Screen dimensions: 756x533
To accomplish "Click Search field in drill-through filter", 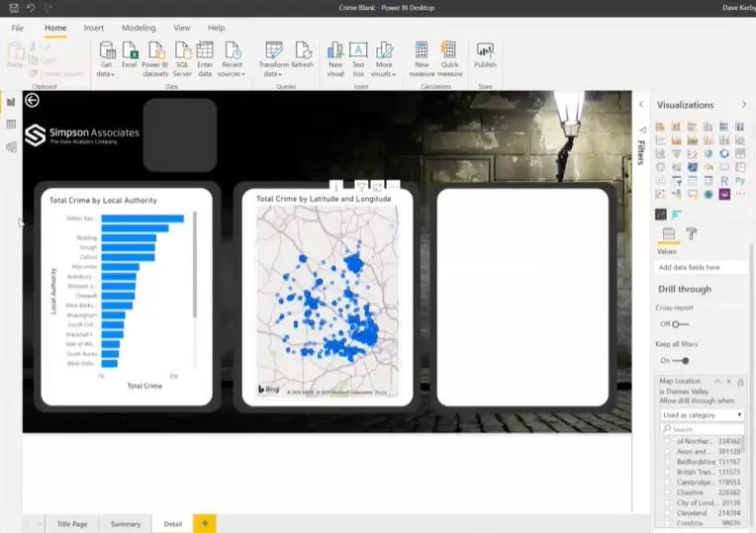I will coord(702,429).
